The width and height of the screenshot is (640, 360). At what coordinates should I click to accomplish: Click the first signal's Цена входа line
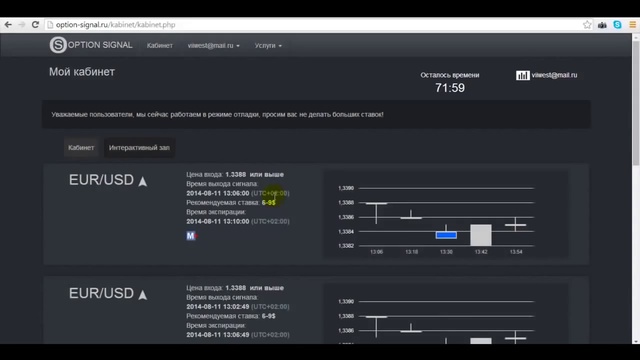235,174
